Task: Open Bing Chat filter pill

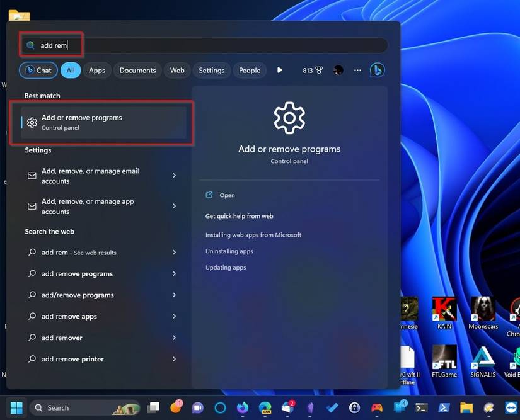Action: pyautogui.click(x=38, y=71)
